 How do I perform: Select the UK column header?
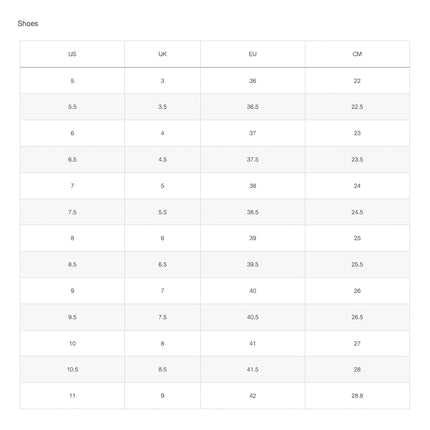(x=162, y=54)
